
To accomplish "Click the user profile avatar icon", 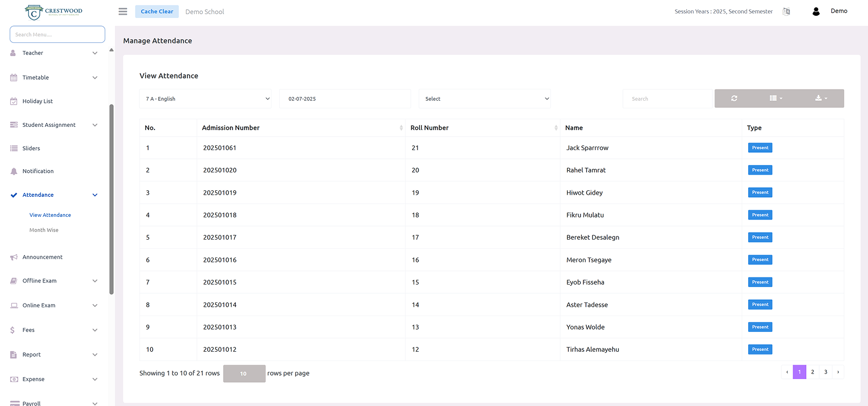I will click(x=816, y=11).
